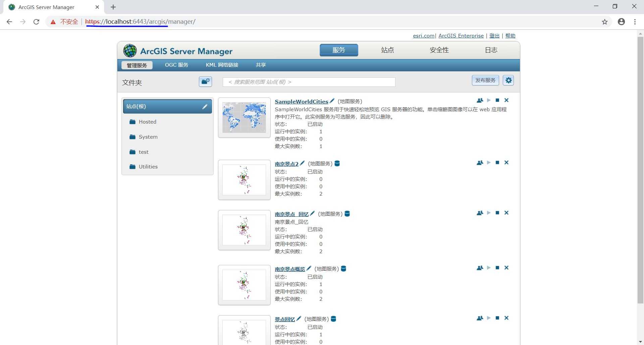Delete the 南京景点_回忆 service
Image resolution: width=644 pixels, height=345 pixels.
pyautogui.click(x=506, y=213)
